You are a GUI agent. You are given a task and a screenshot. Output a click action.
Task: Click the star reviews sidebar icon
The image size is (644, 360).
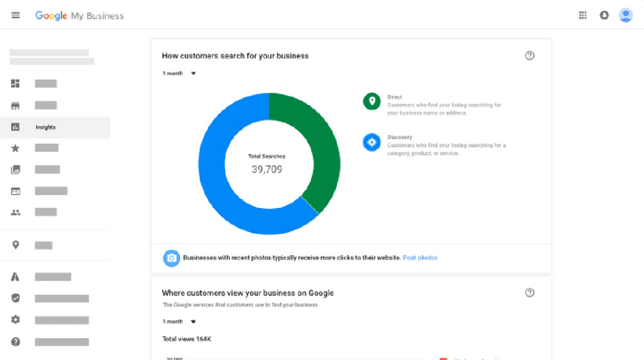15,148
